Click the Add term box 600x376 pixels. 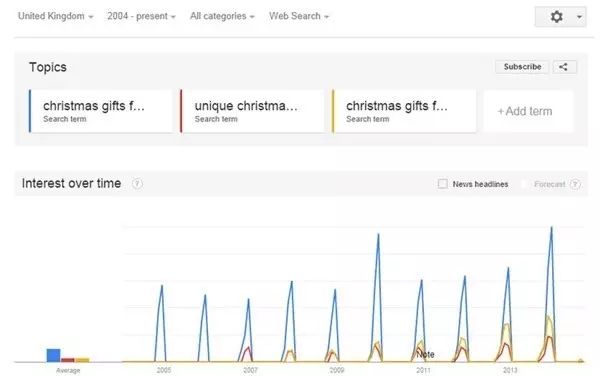(x=528, y=111)
